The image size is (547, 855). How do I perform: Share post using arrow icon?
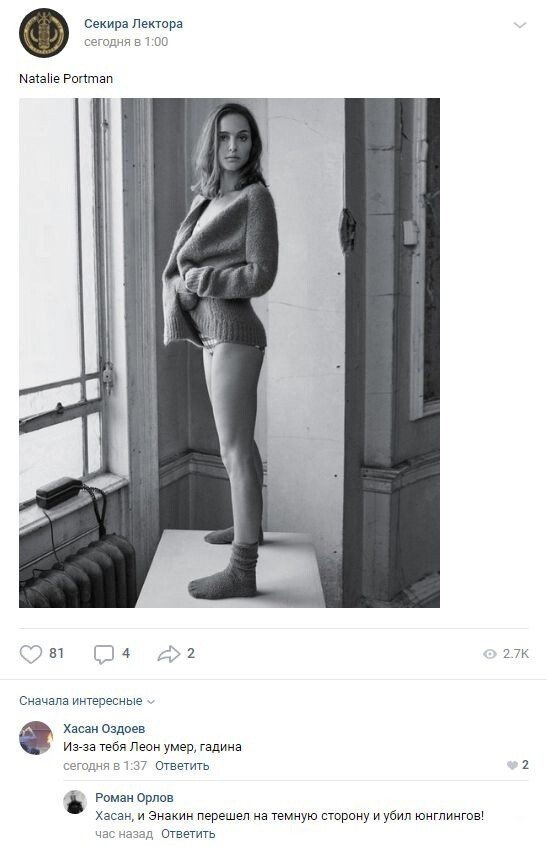click(169, 654)
